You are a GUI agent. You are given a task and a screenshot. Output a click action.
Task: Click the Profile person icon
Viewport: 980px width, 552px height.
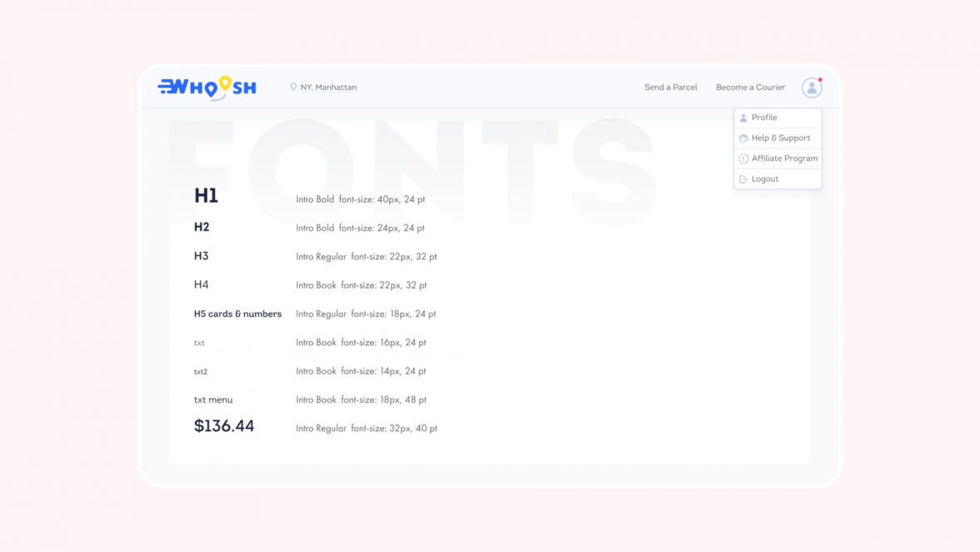point(743,118)
